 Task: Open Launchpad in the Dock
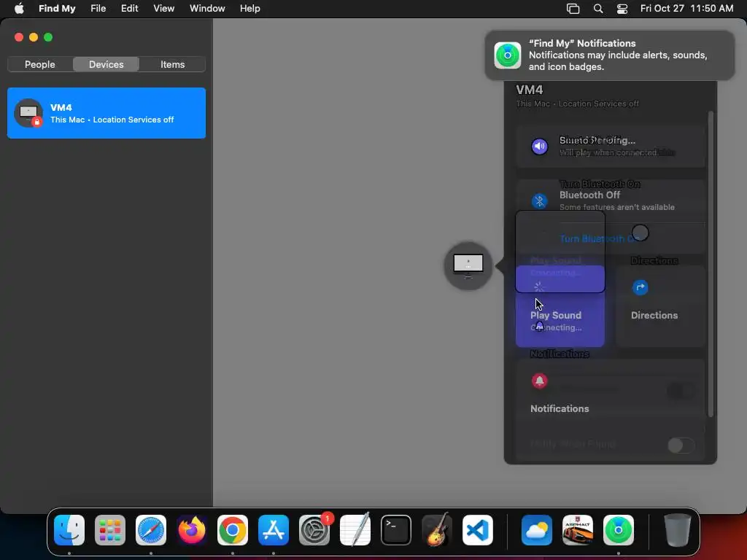tap(110, 530)
